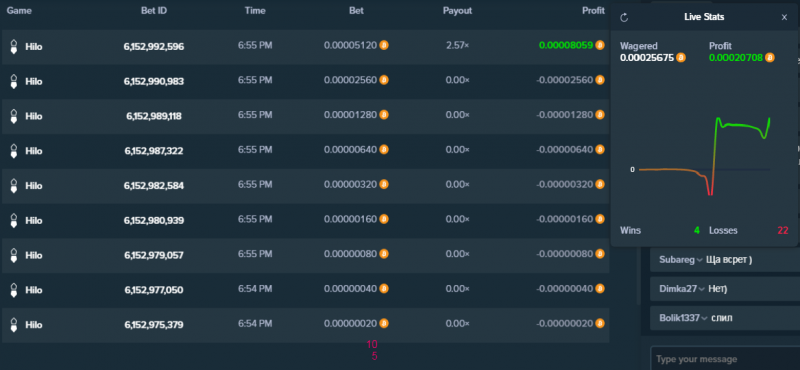Click bitcoin icon beside bet 0.00000640

[x=384, y=150]
